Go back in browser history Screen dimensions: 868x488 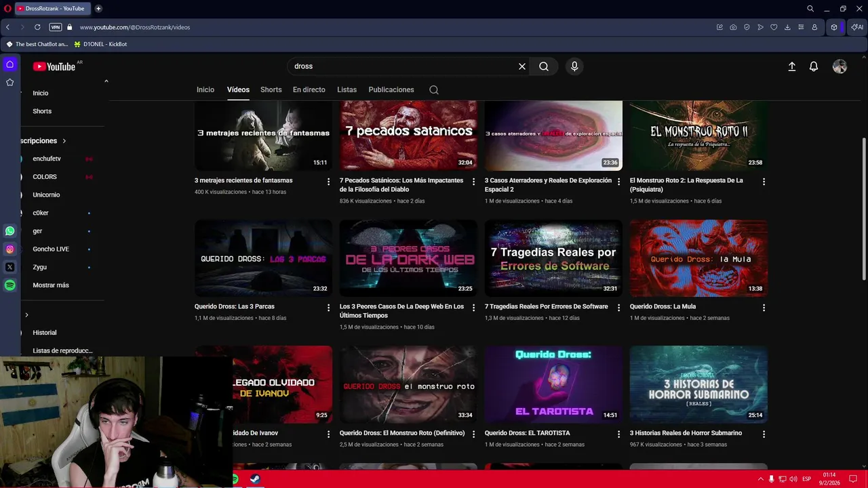point(7,27)
